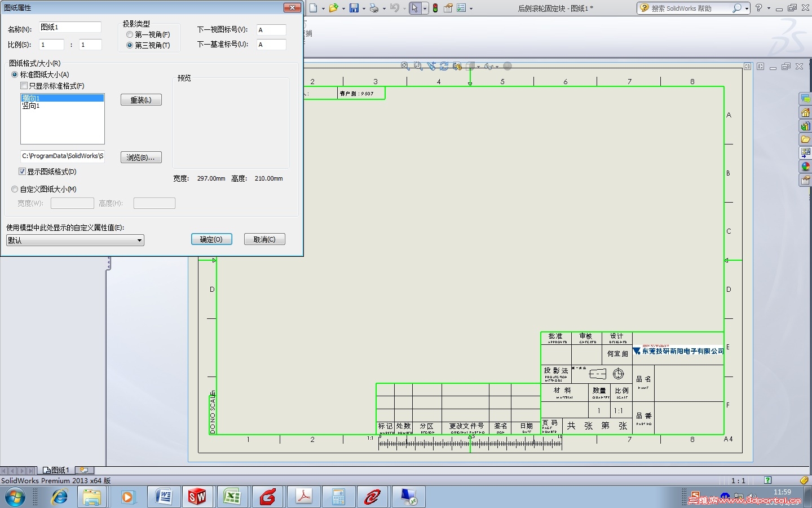Open View Palette task pane tab
This screenshot has width=812, height=508.
pyautogui.click(x=805, y=153)
